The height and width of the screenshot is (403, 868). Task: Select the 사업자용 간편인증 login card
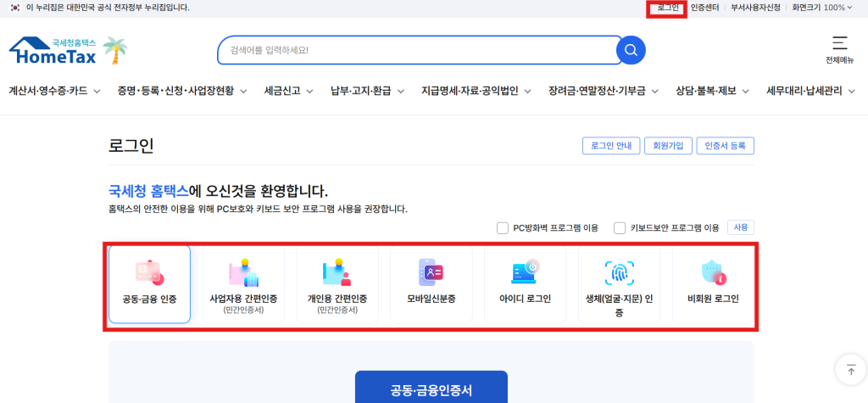click(243, 284)
